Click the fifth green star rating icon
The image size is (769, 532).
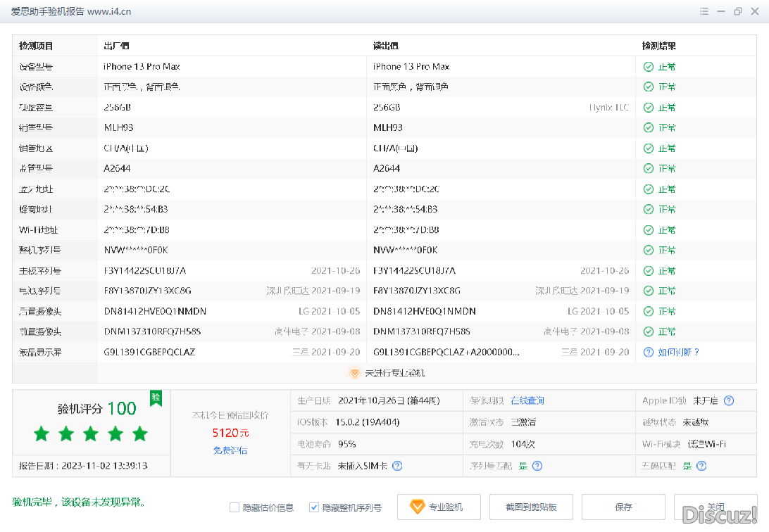point(139,433)
